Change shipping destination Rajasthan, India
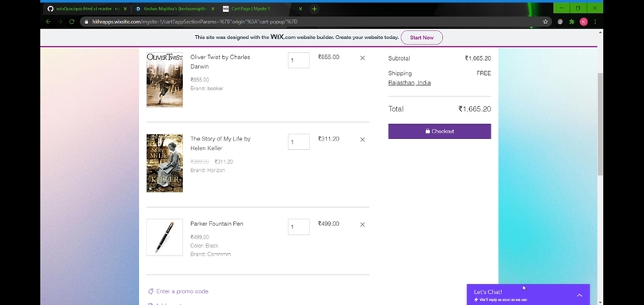The image size is (644, 305). click(409, 82)
